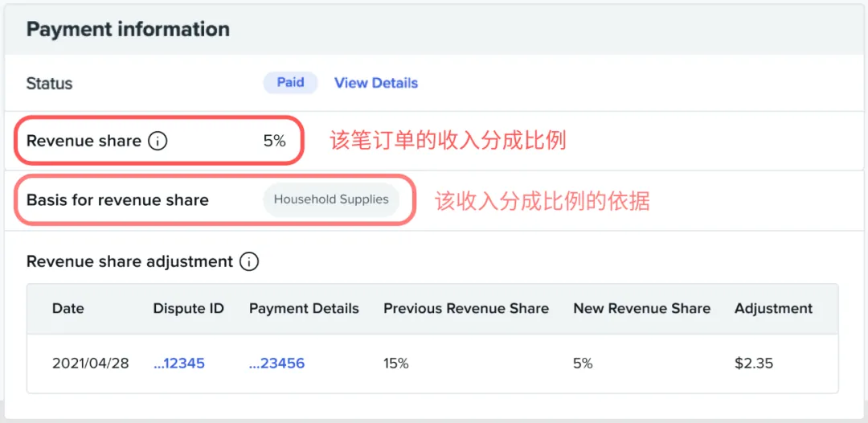This screenshot has width=868, height=423.
Task: Select the 2021/04/28 date cell
Action: (x=90, y=363)
